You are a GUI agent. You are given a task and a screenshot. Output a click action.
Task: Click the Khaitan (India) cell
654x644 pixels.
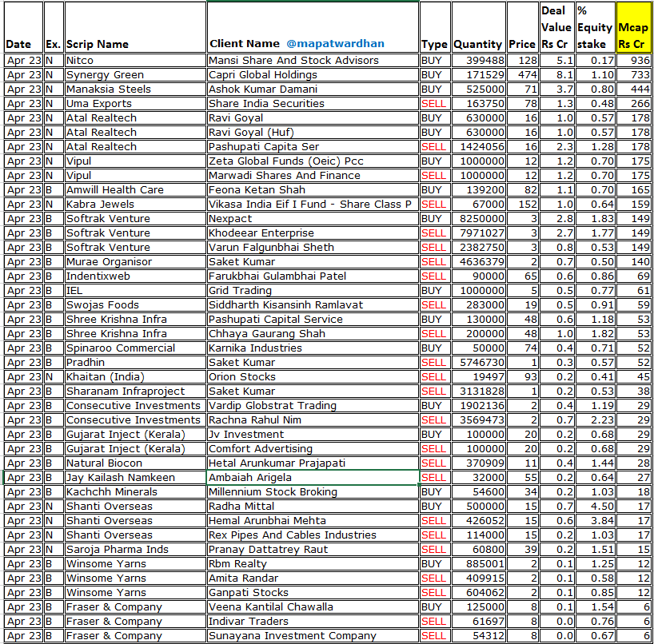click(135, 377)
